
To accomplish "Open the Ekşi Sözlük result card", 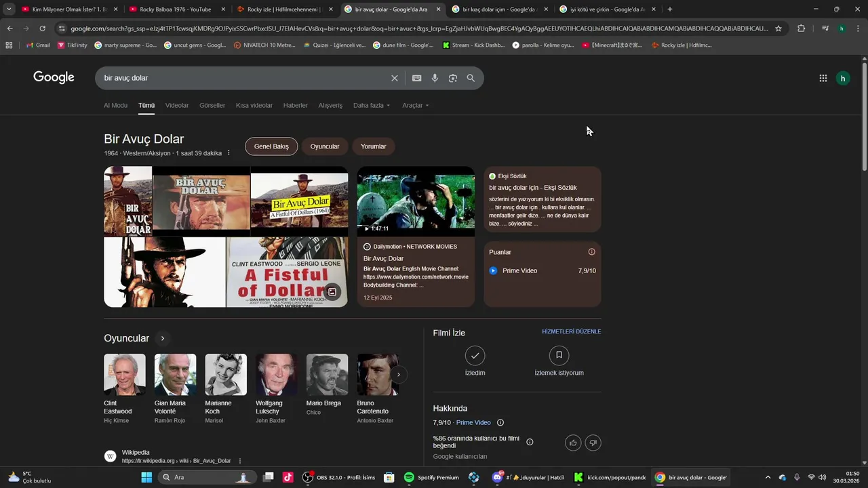I will pyautogui.click(x=542, y=199).
